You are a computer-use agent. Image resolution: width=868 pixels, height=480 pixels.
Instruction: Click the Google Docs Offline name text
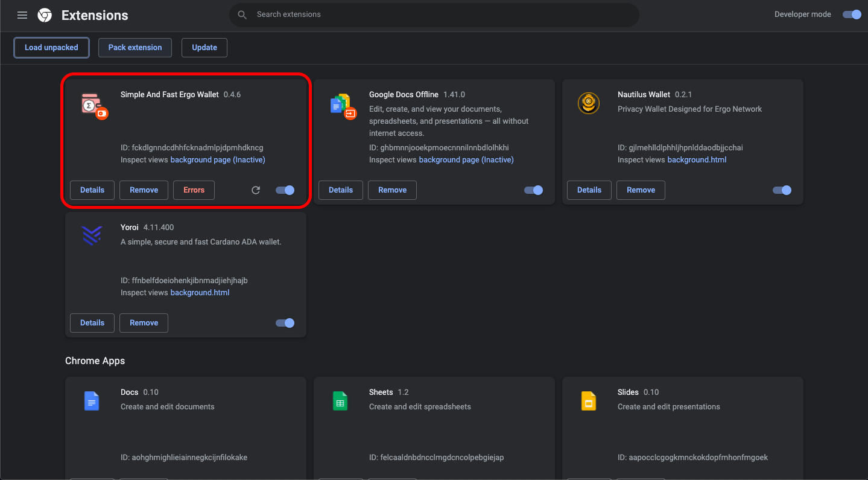[x=404, y=95]
